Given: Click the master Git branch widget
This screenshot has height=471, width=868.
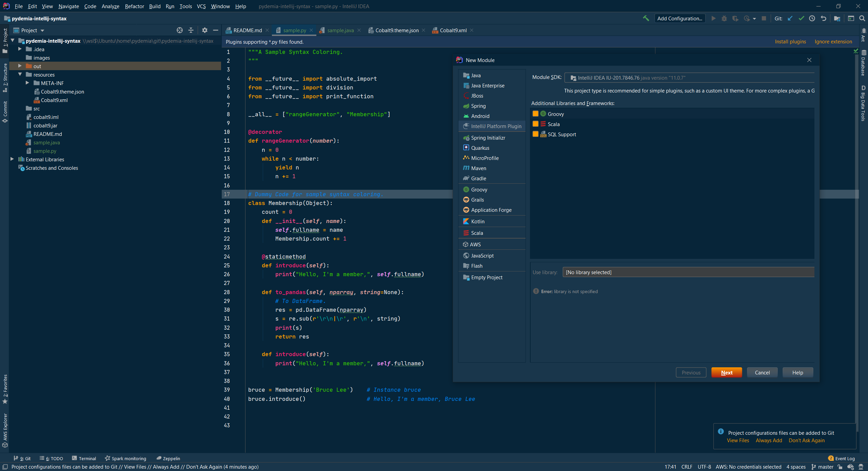Looking at the screenshot, I should point(822,467).
